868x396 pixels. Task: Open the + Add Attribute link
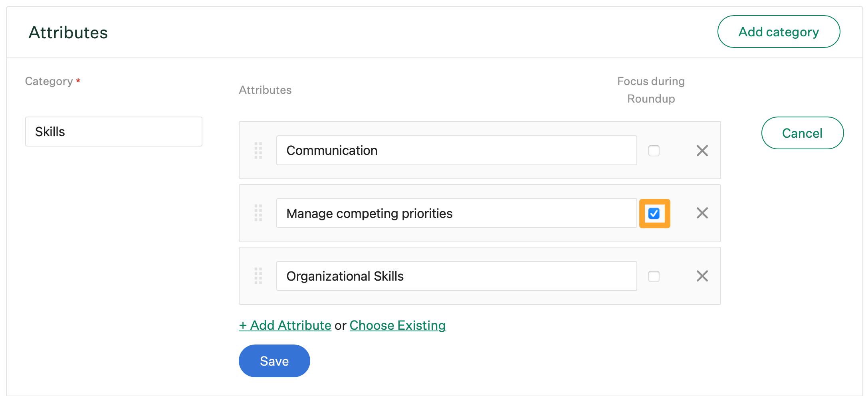(285, 325)
